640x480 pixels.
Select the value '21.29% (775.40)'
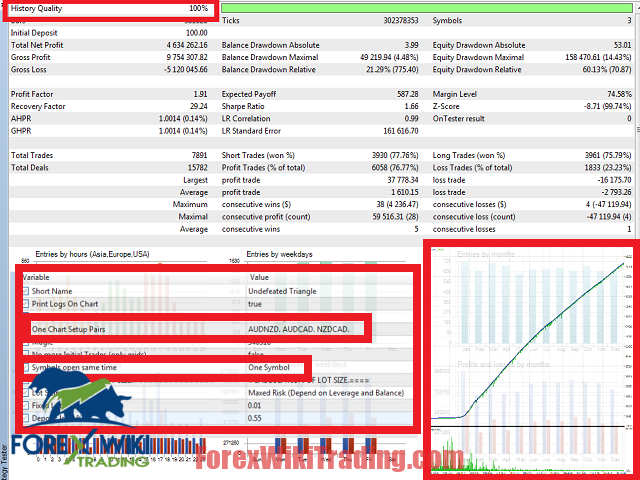click(392, 69)
